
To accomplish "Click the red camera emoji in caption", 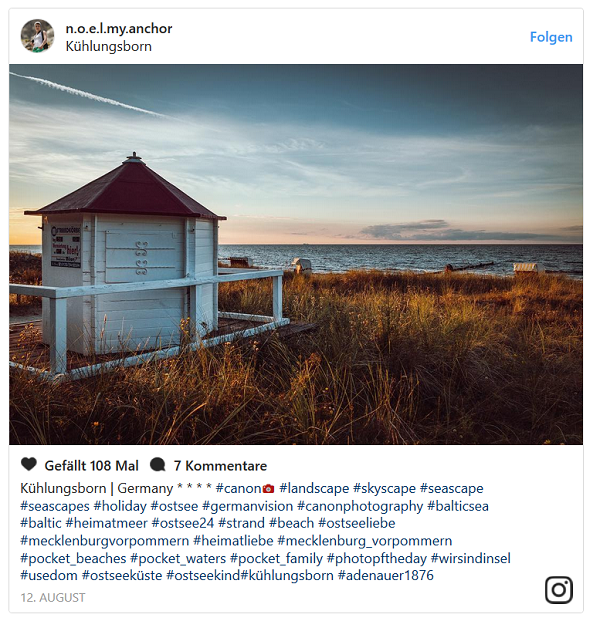I will [269, 489].
